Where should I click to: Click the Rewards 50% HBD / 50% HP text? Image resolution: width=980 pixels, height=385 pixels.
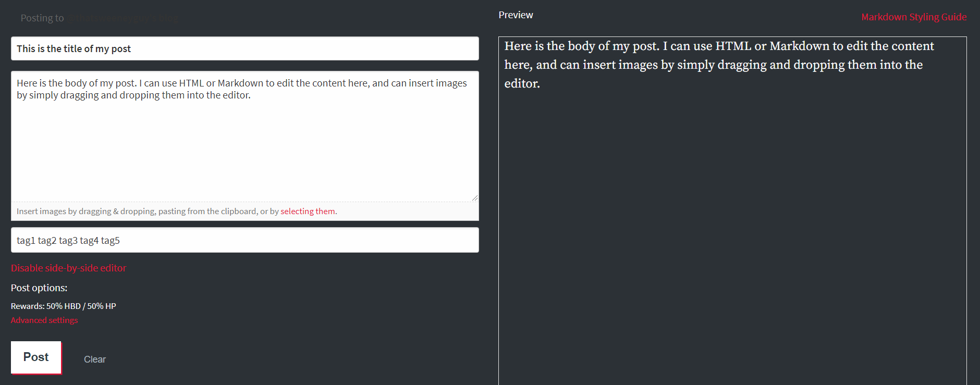pos(64,306)
